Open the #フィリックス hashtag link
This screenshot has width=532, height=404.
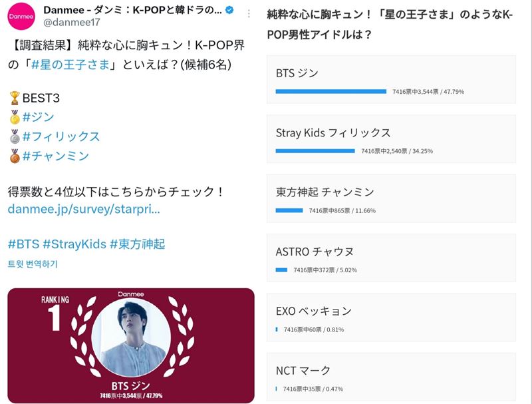61,136
